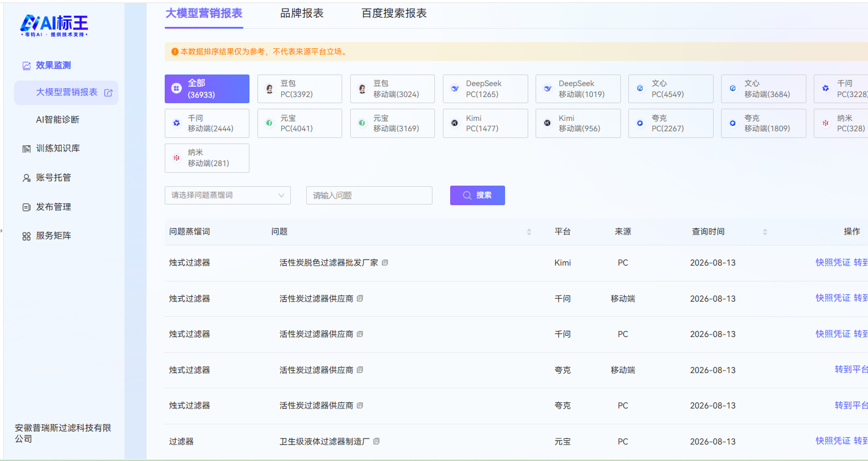Click 转到平台 for 夸克 移动端 row
The image size is (868, 461).
pos(852,369)
